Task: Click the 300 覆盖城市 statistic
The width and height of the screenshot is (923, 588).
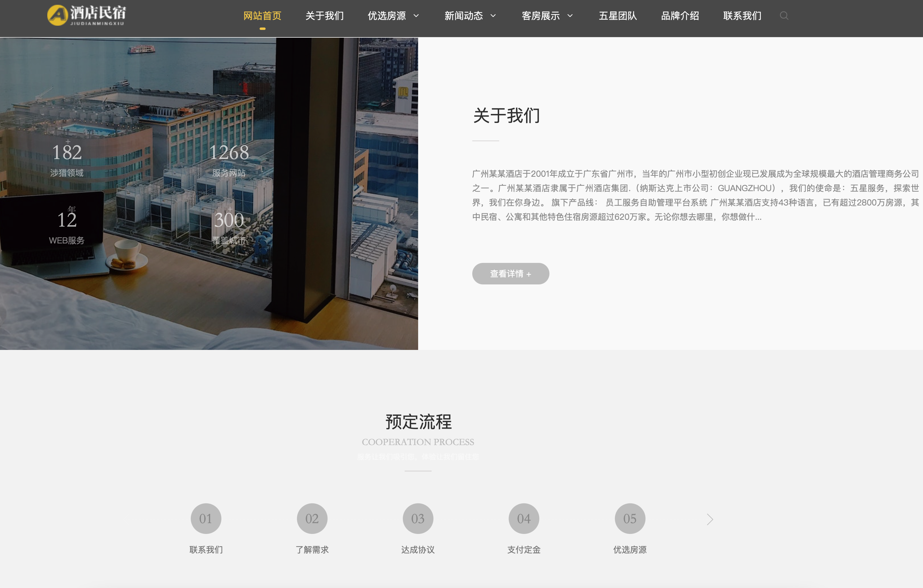Action: click(229, 226)
